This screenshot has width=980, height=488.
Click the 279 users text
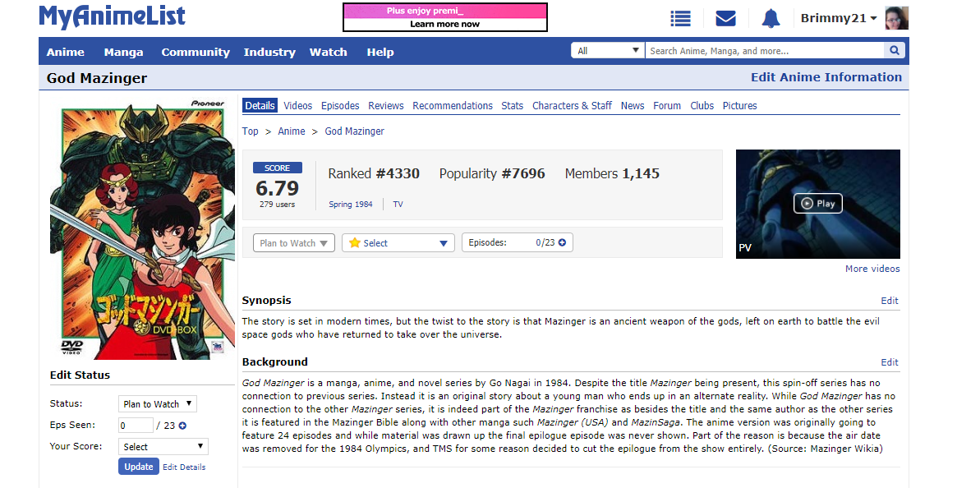pos(278,205)
